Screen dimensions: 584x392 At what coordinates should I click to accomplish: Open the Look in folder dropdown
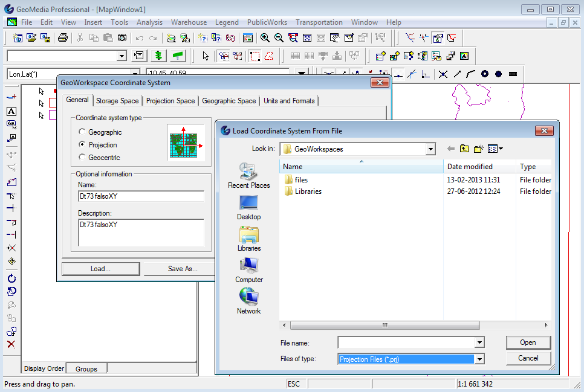click(430, 149)
